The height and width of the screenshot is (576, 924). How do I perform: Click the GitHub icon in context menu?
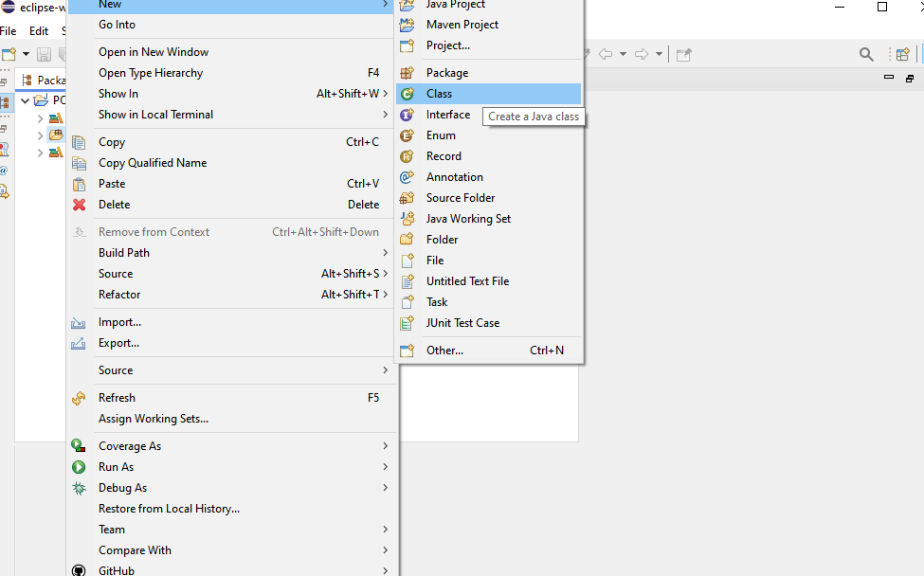point(79,570)
